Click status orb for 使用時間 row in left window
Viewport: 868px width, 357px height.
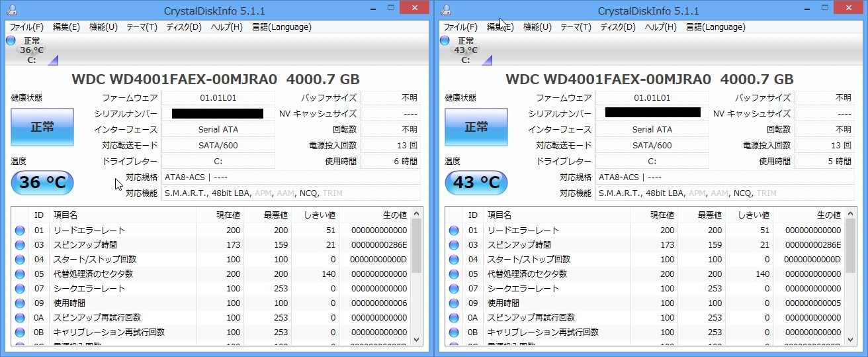click(x=19, y=303)
